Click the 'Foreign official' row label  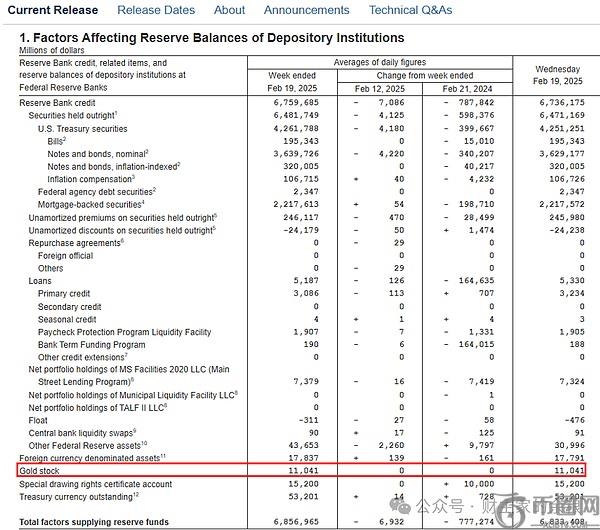coord(65,256)
